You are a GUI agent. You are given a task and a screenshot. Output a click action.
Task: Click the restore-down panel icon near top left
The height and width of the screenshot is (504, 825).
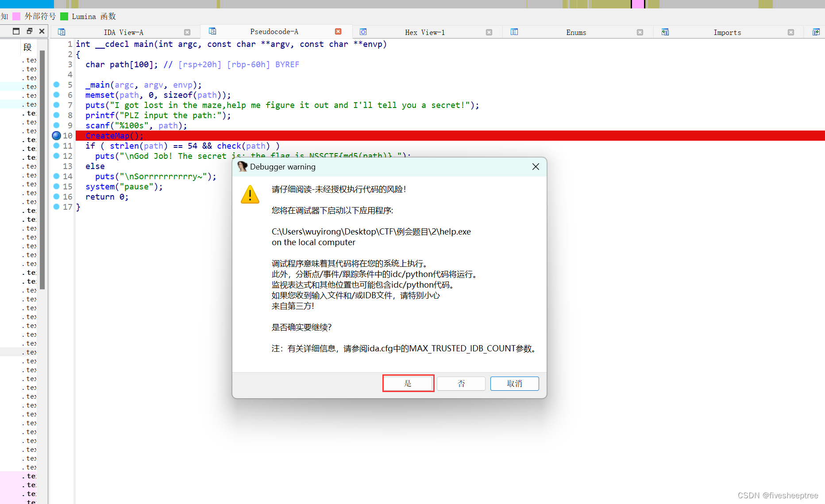pyautogui.click(x=29, y=31)
